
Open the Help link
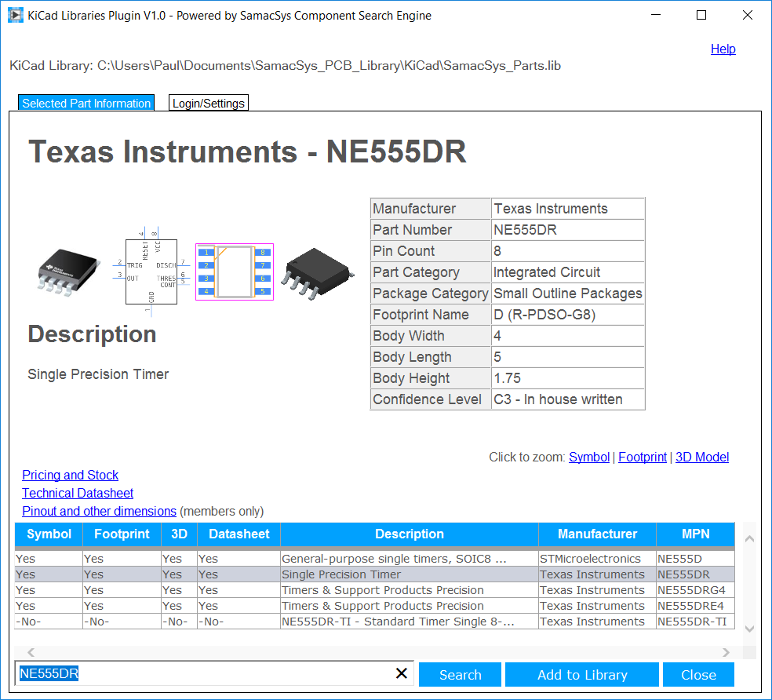723,49
